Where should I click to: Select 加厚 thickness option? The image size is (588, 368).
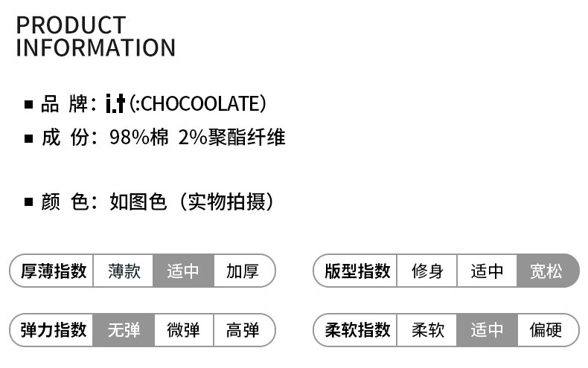pos(243,271)
